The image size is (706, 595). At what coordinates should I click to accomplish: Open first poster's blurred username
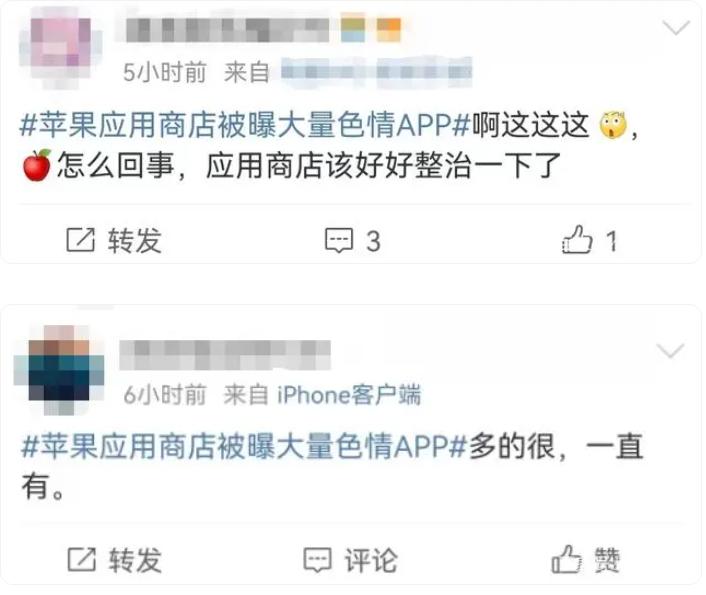227,31
